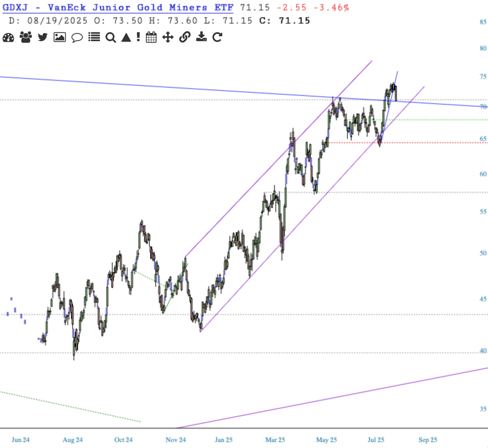
Task: Open the GDXJ VanEck Junior Gold Miners ETF link
Action: (x=117, y=8)
